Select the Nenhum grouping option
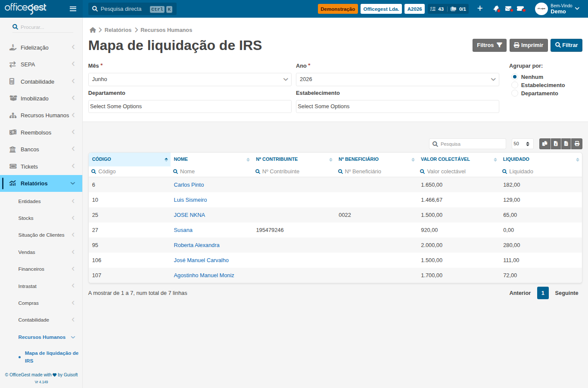 (514, 77)
